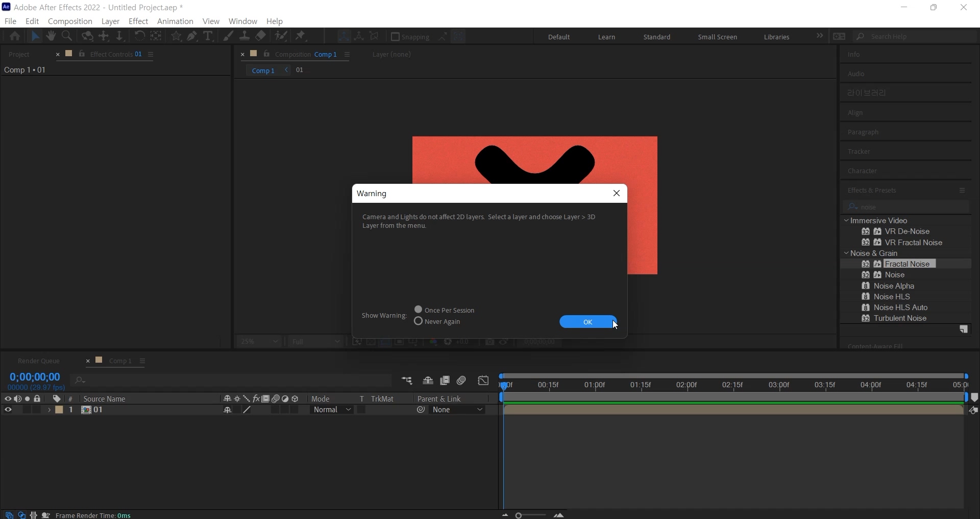
Task: Select the Pan Behind anchor tool
Action: (156, 36)
